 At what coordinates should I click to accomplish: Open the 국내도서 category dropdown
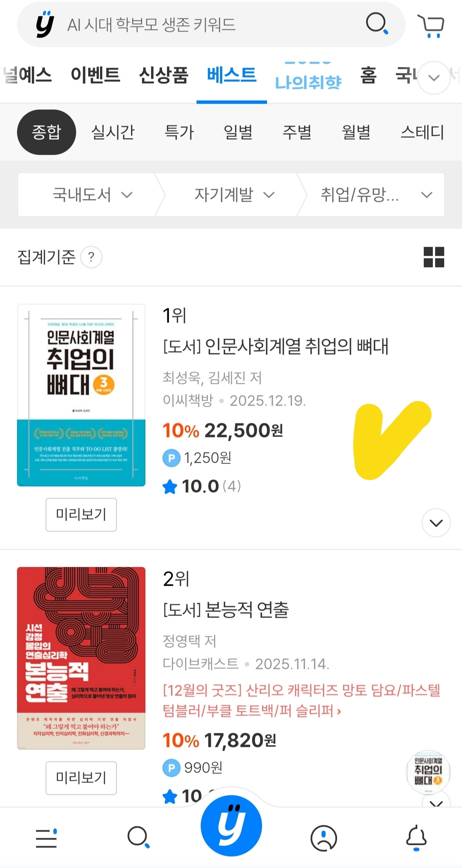point(91,195)
